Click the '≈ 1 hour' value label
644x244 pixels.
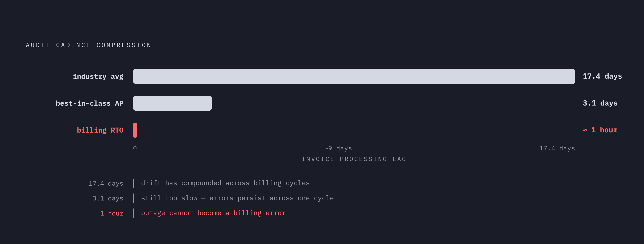600,130
